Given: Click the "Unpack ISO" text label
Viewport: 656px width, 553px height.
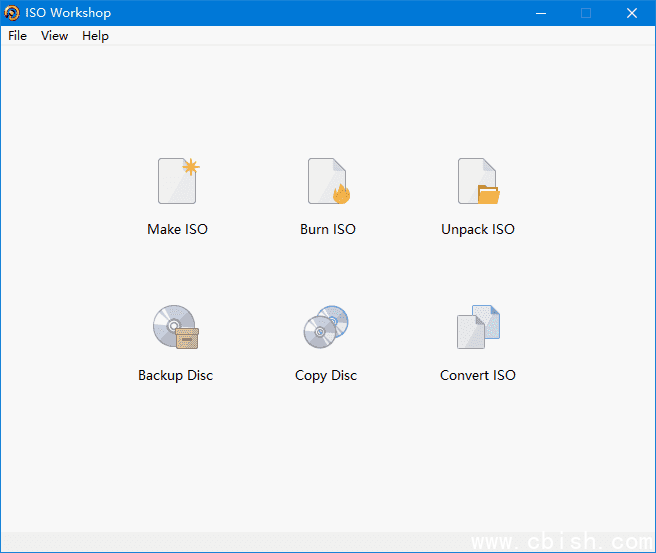Looking at the screenshot, I should [x=478, y=230].
